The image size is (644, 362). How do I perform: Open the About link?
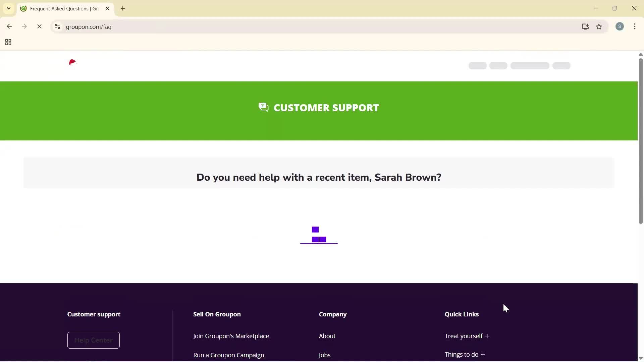tap(327, 336)
